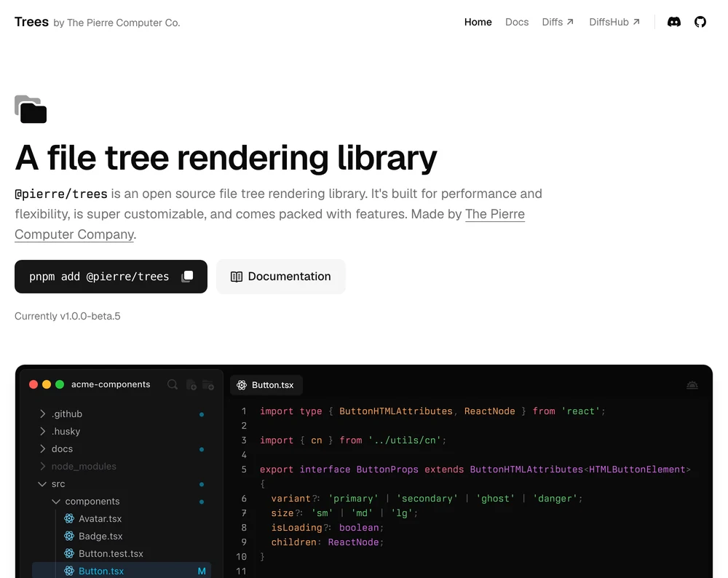Select Badge.tsx in the file tree
The height and width of the screenshot is (578, 728).
click(100, 536)
